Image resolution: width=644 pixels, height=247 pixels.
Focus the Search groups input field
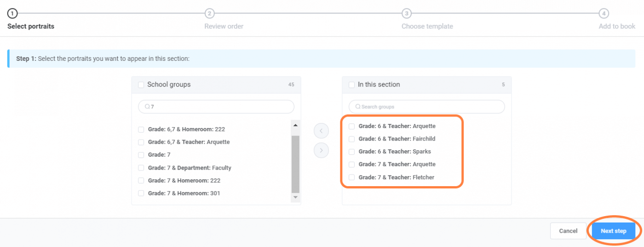coord(427,107)
